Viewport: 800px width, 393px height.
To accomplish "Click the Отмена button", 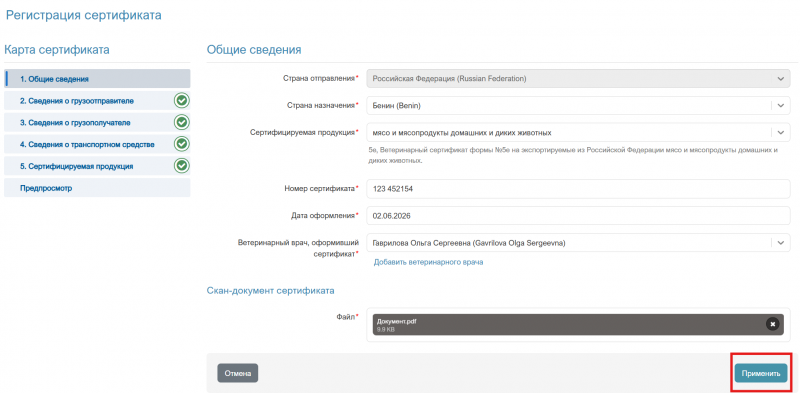I will tap(238, 373).
